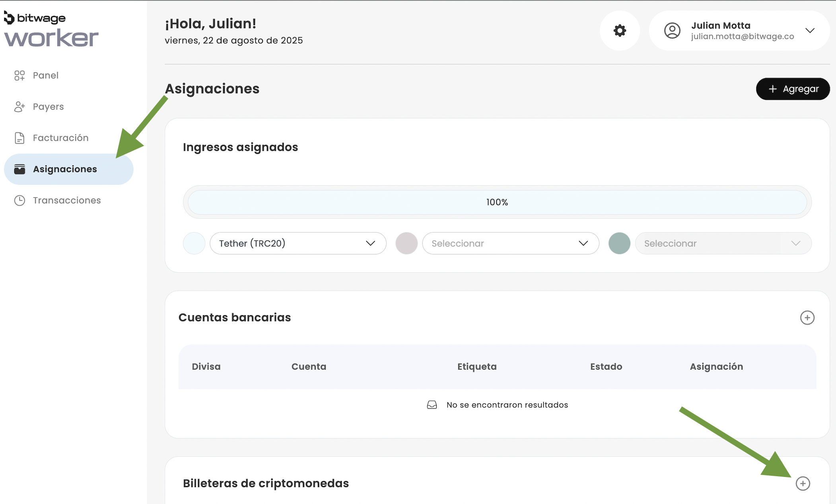The height and width of the screenshot is (504, 836).
Task: Open settings with the gear icon
Action: (x=620, y=31)
